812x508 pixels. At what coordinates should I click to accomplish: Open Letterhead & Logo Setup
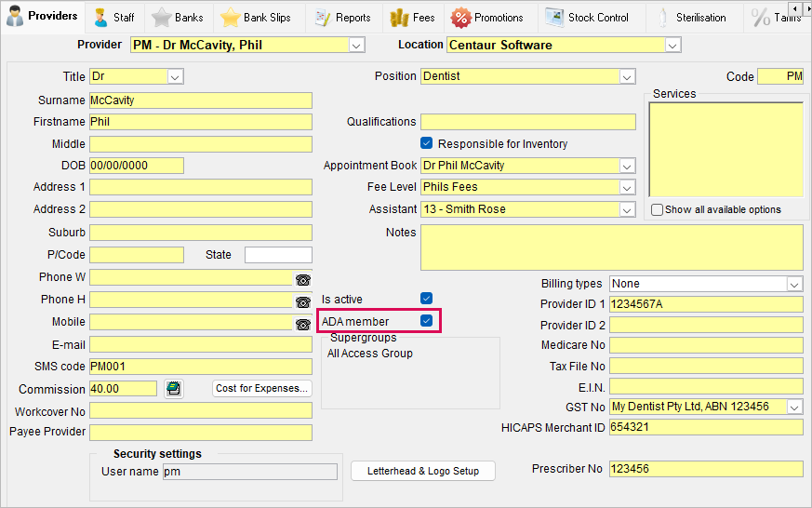point(423,471)
